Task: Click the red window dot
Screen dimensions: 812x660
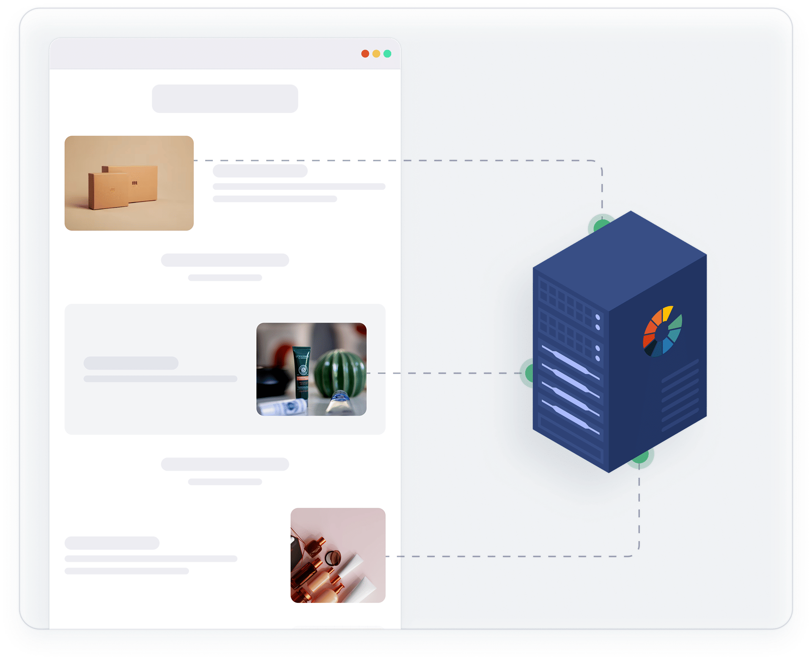Action: (x=365, y=54)
